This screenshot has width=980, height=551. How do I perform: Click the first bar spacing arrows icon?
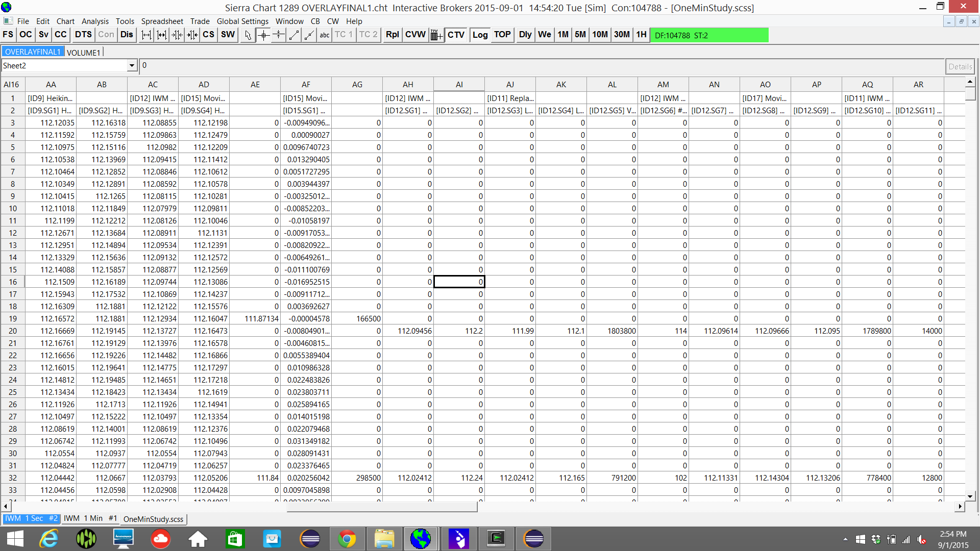[x=146, y=35]
